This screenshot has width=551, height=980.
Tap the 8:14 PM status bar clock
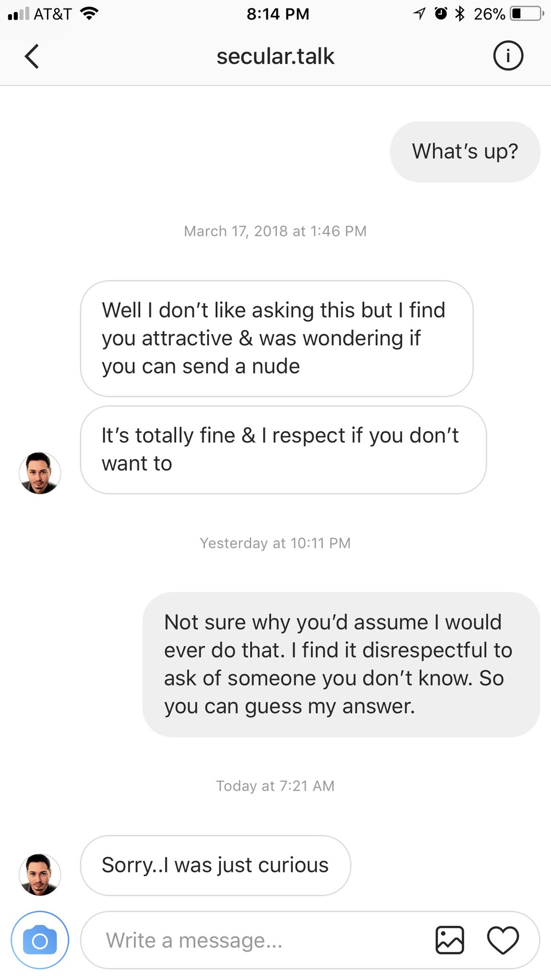pos(278,13)
